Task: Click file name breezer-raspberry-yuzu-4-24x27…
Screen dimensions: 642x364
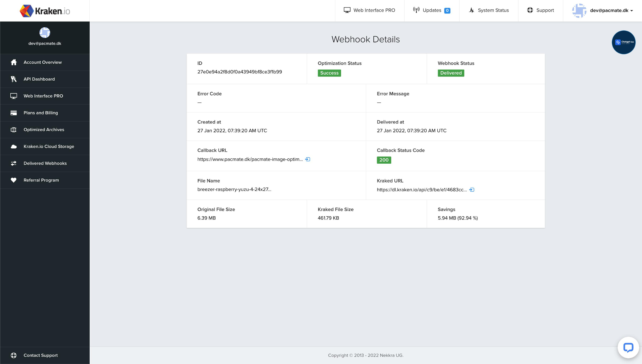Action: tap(234, 189)
